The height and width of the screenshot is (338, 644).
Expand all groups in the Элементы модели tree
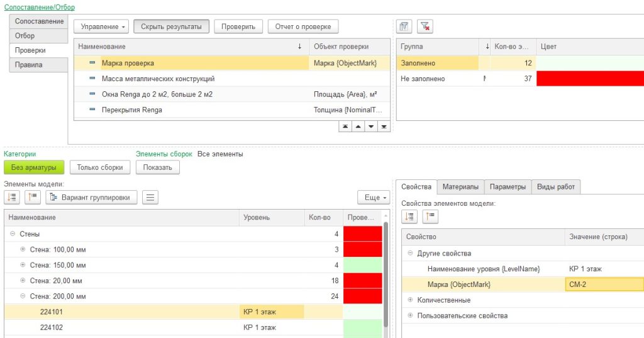(x=12, y=198)
